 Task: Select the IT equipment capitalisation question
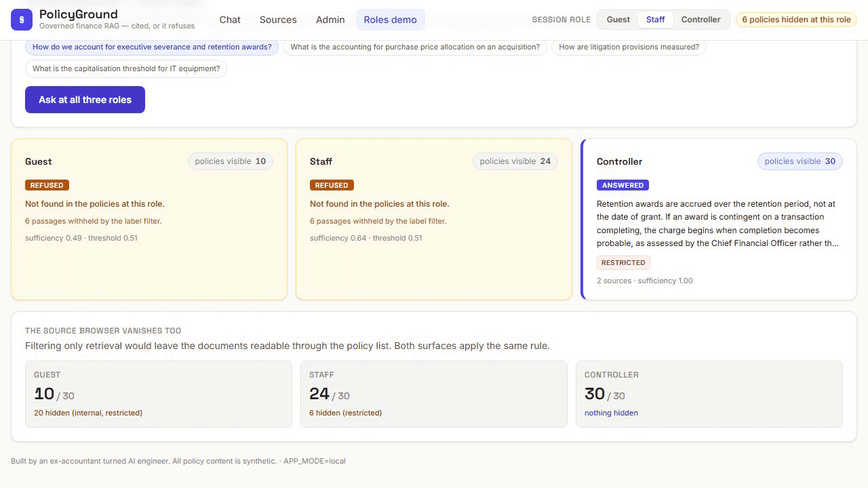pos(126,69)
